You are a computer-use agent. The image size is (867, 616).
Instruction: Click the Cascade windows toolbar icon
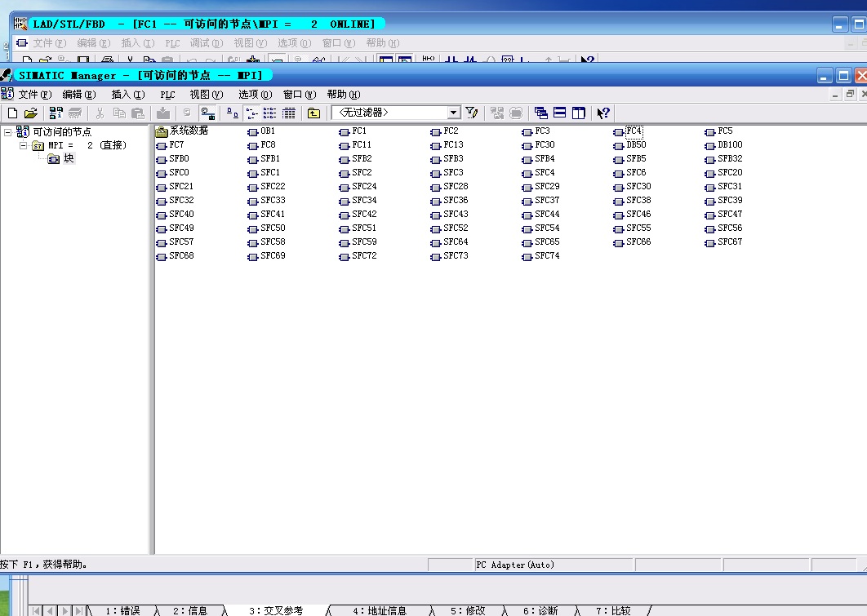(x=540, y=113)
